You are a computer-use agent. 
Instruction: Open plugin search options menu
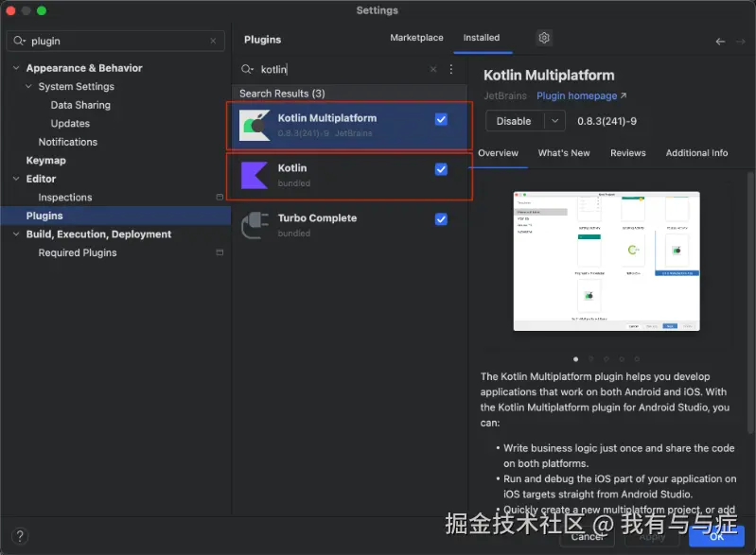coord(450,69)
